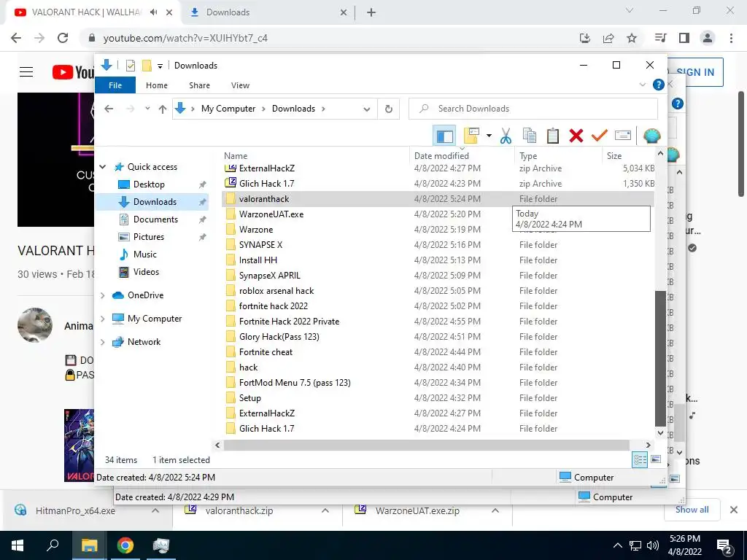
Task: Click the Rename icon in toolbar
Action: pos(623,136)
